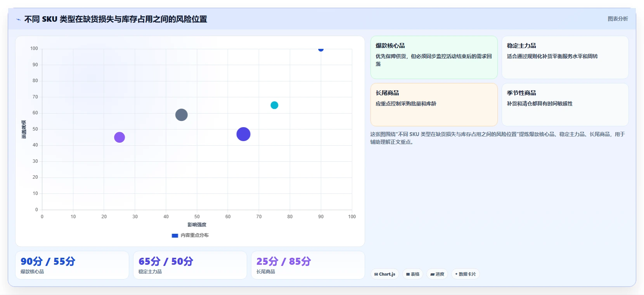Click the 数据卡片 tag chip
Screen dimensions: 644x295
pyautogui.click(x=466, y=274)
